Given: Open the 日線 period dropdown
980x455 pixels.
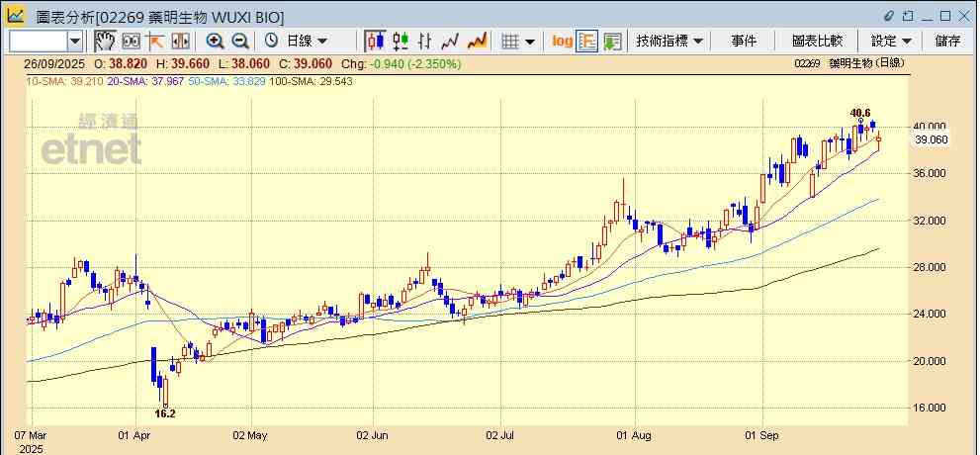Looking at the screenshot, I should [x=307, y=42].
